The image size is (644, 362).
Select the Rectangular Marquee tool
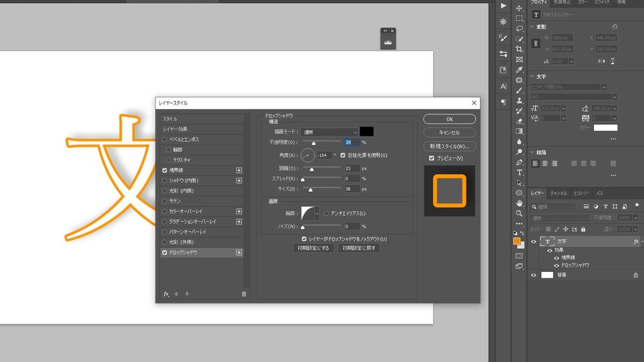click(519, 18)
